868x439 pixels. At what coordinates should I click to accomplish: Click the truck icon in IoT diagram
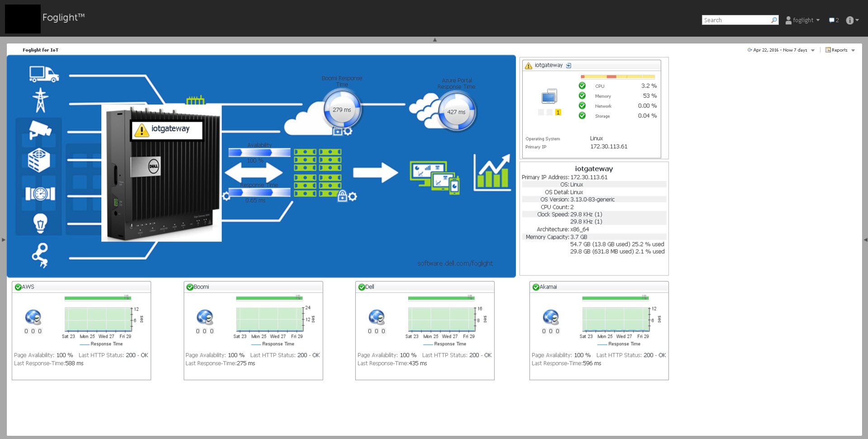point(44,74)
